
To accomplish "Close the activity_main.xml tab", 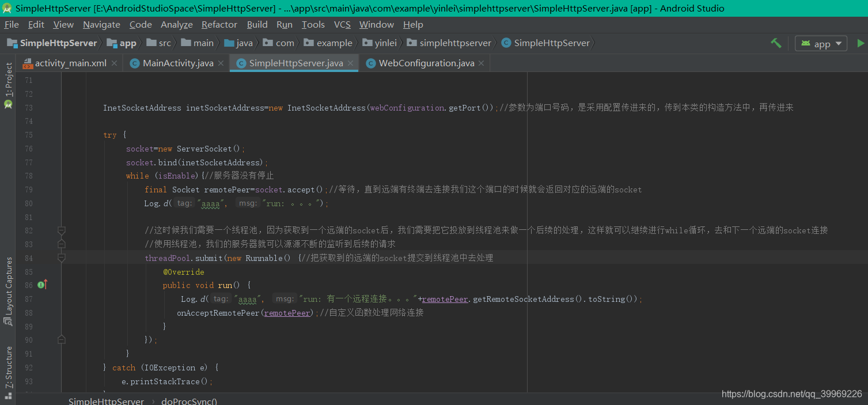I will pos(115,63).
